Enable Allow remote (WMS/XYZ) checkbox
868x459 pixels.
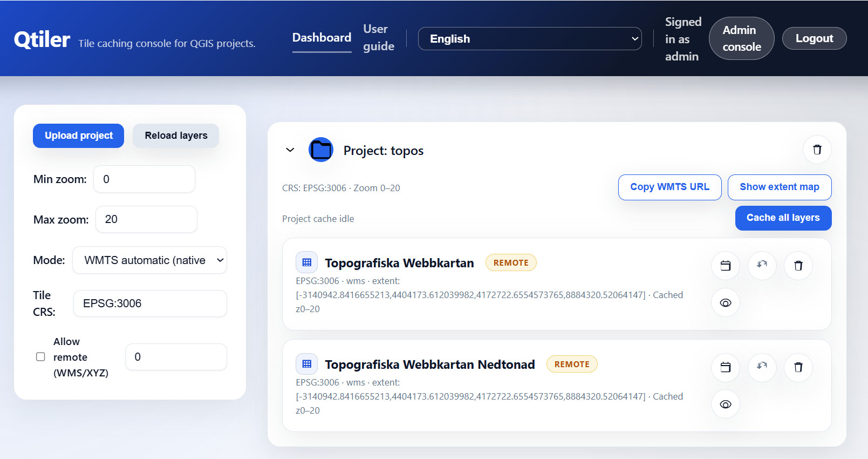coord(40,357)
